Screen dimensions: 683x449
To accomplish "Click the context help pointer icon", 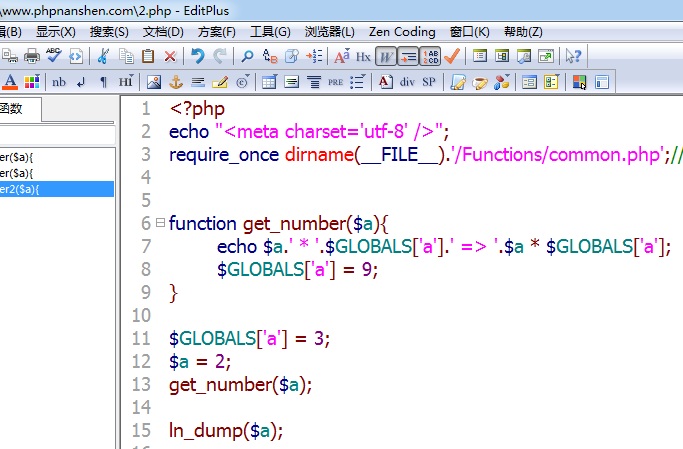I will (573, 56).
